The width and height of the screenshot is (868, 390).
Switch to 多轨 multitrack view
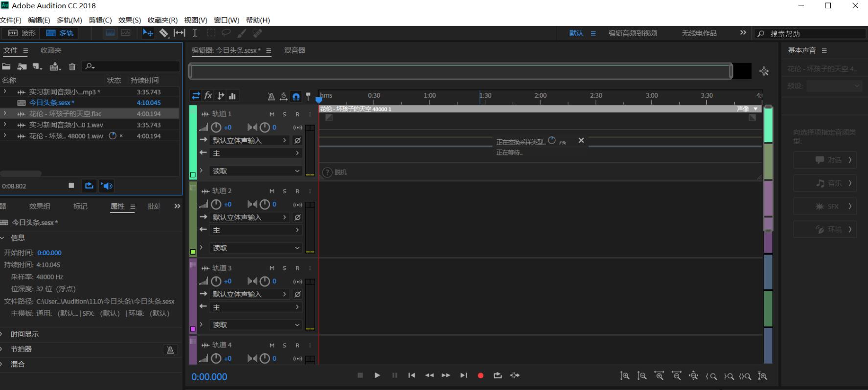point(60,33)
